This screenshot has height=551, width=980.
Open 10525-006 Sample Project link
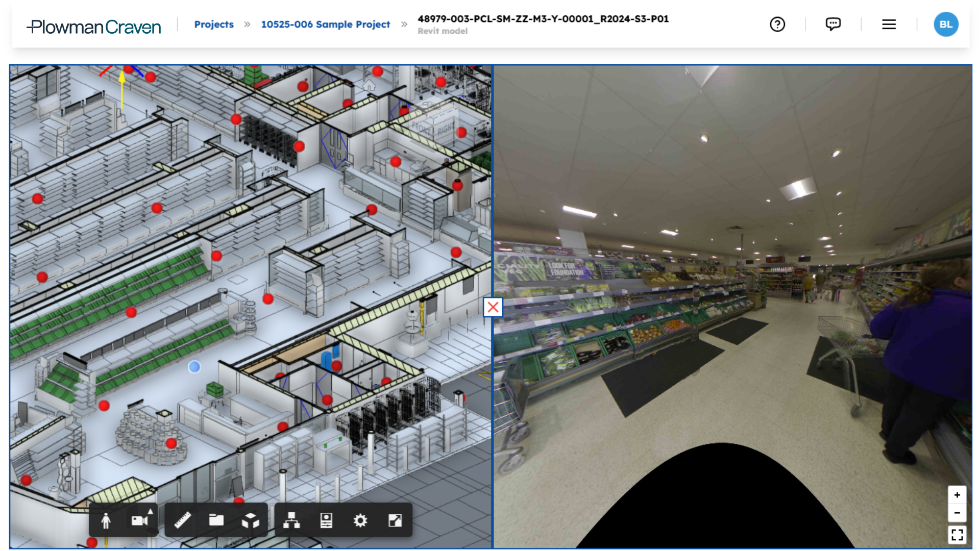pyautogui.click(x=325, y=24)
